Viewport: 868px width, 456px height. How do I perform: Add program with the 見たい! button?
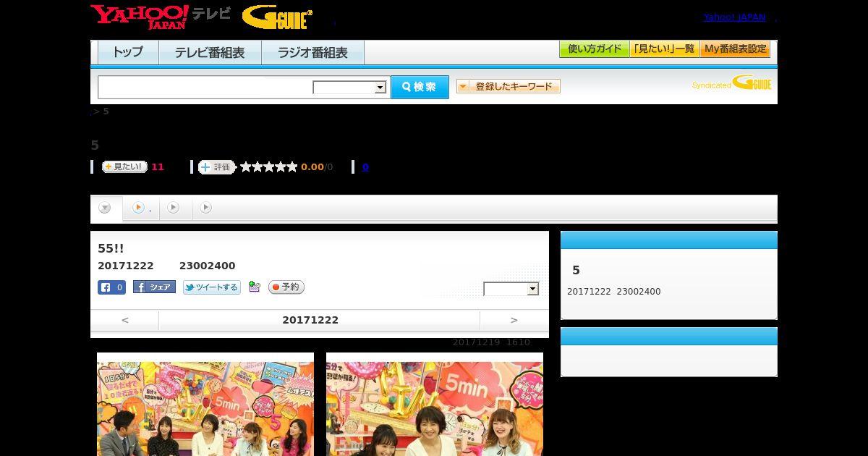tap(124, 166)
